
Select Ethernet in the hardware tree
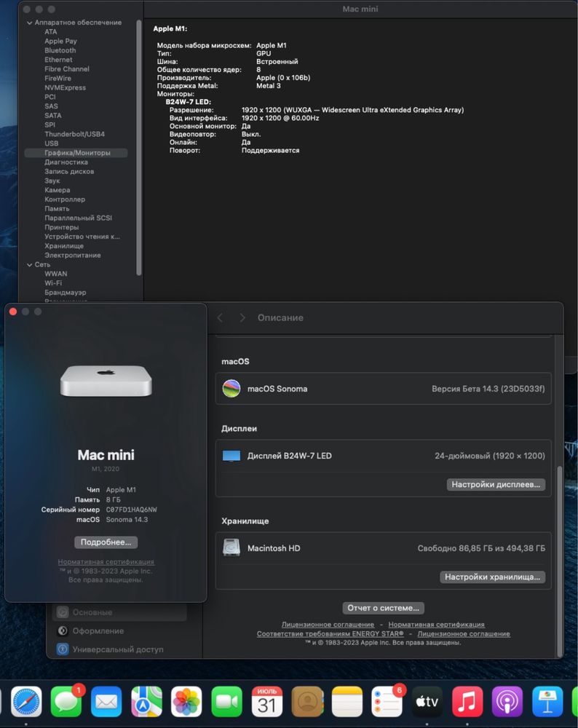58,60
